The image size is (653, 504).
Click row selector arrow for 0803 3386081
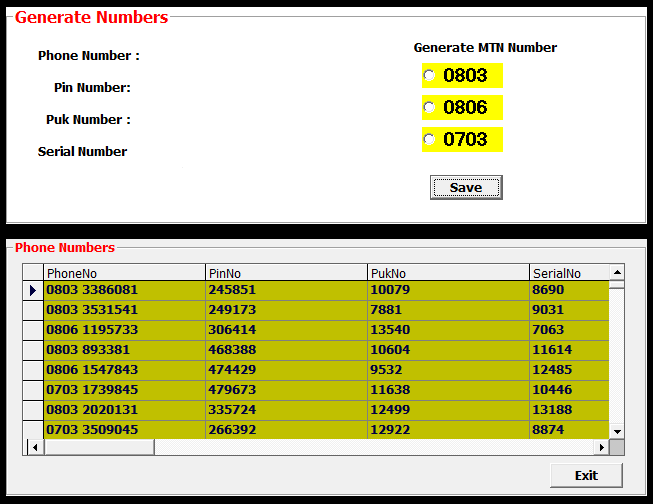click(x=33, y=290)
